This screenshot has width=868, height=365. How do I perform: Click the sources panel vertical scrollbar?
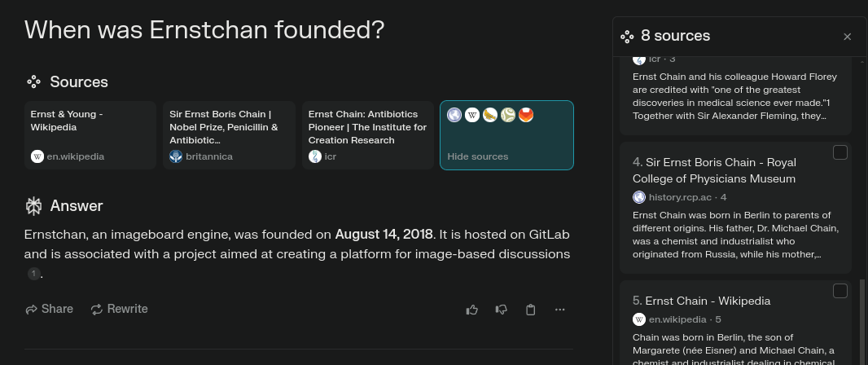point(863,321)
